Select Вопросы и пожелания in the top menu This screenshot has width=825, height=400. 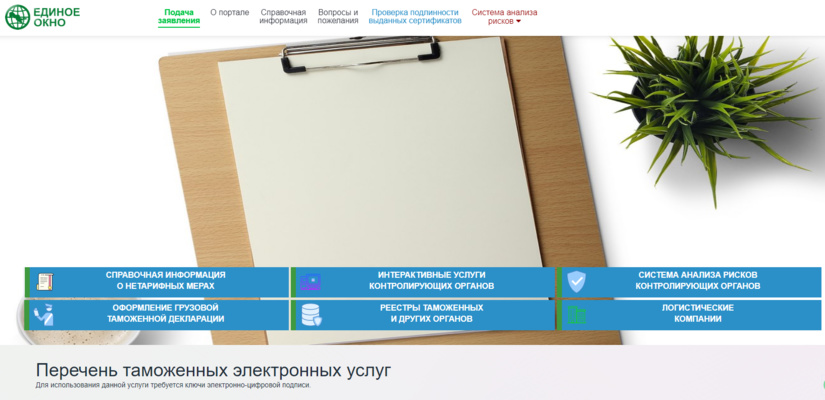click(338, 16)
